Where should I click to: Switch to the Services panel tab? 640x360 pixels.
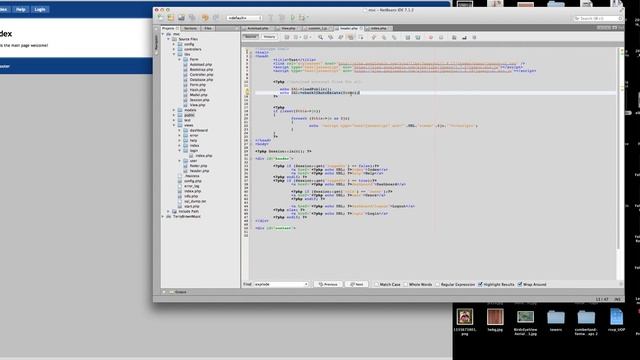190,29
